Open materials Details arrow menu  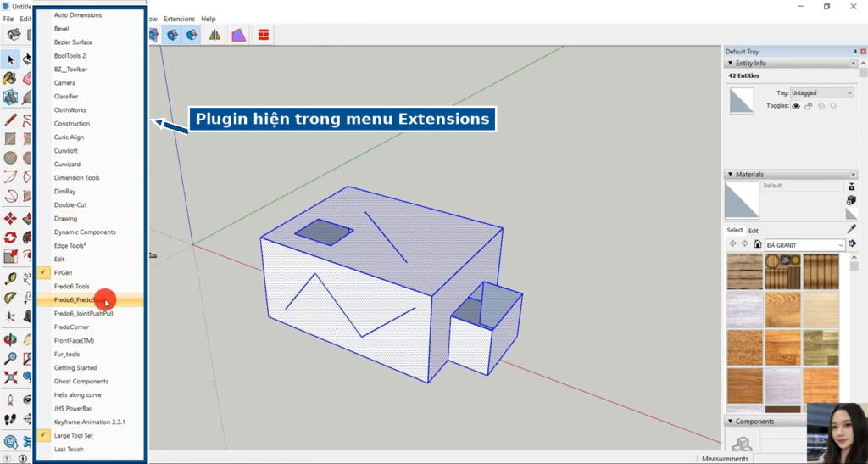click(x=852, y=243)
